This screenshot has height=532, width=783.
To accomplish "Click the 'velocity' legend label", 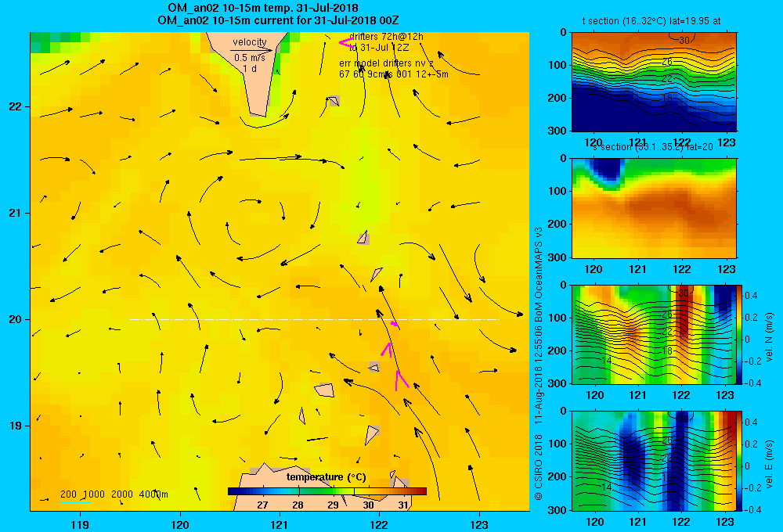I will (x=249, y=42).
